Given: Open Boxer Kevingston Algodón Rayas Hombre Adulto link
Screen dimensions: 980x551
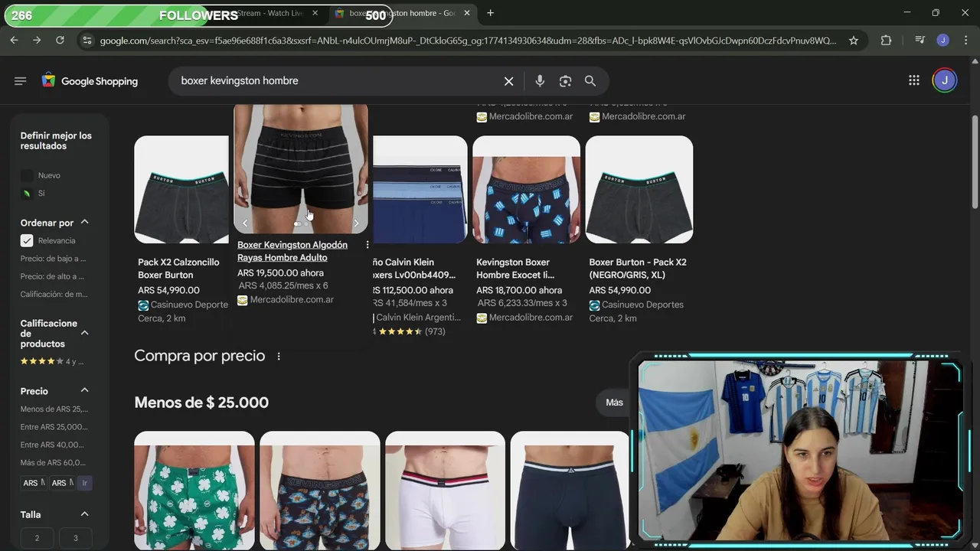Looking at the screenshot, I should click(292, 251).
